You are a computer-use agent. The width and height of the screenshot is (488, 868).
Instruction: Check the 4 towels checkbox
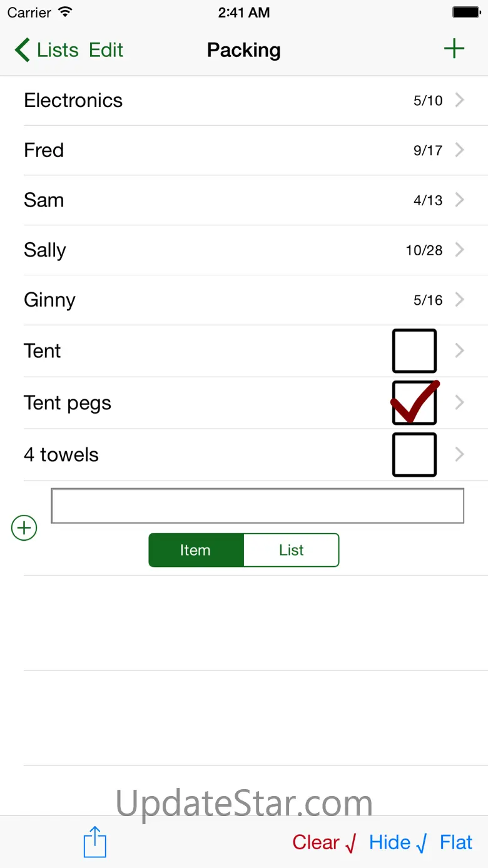(x=414, y=455)
